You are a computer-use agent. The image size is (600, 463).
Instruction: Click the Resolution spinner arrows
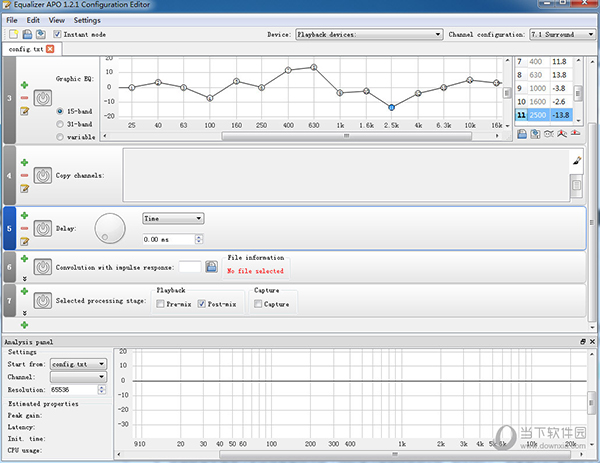(101, 390)
